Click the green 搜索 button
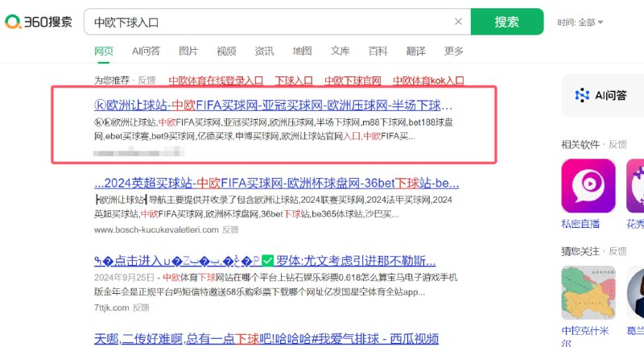644x347 pixels. [x=507, y=22]
